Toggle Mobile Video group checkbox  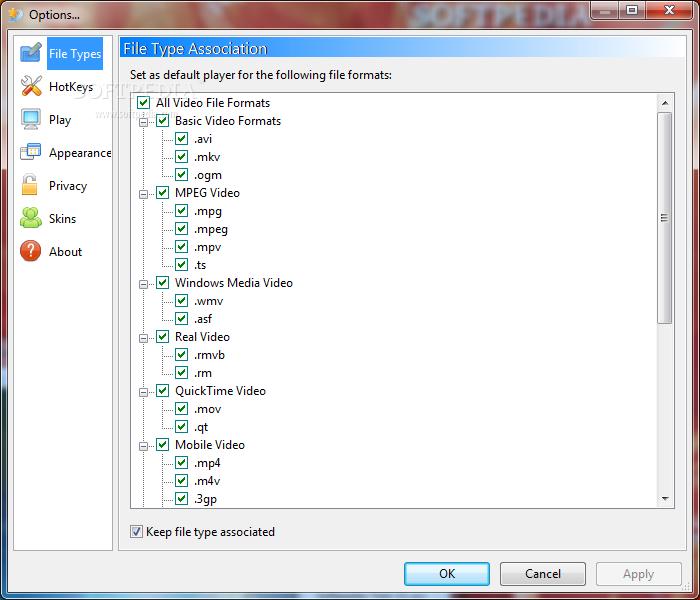162,445
